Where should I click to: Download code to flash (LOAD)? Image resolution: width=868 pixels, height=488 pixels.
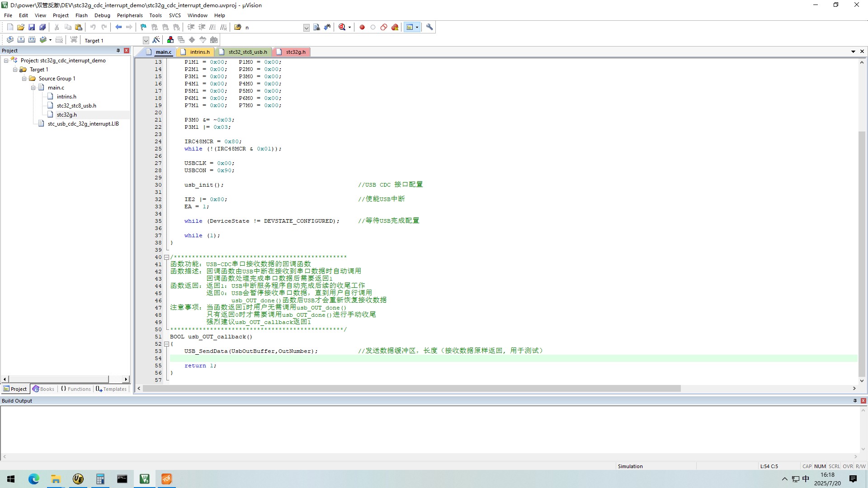[74, 40]
